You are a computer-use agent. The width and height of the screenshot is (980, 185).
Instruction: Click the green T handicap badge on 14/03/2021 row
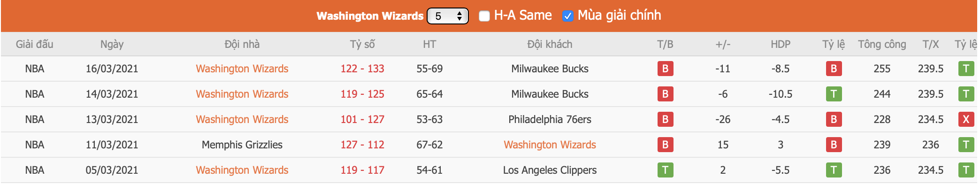pyautogui.click(x=834, y=94)
